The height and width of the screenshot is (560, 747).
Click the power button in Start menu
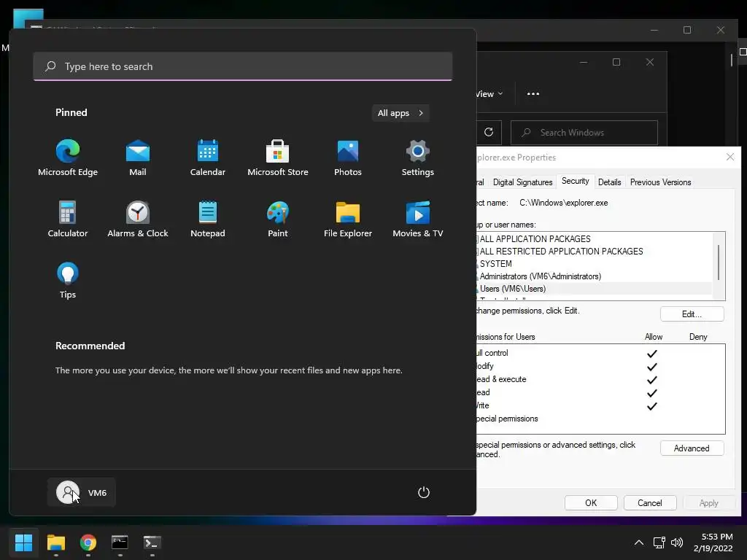424,492
